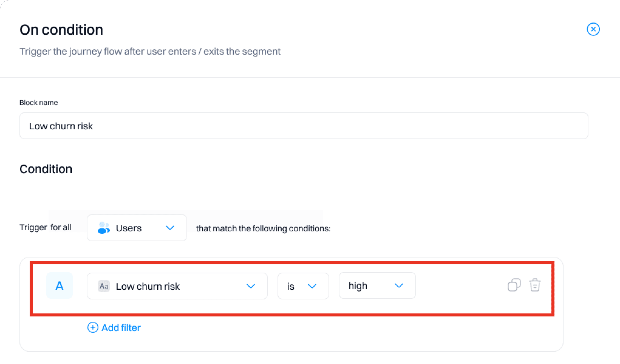Delete filter A using the trash icon

click(535, 285)
